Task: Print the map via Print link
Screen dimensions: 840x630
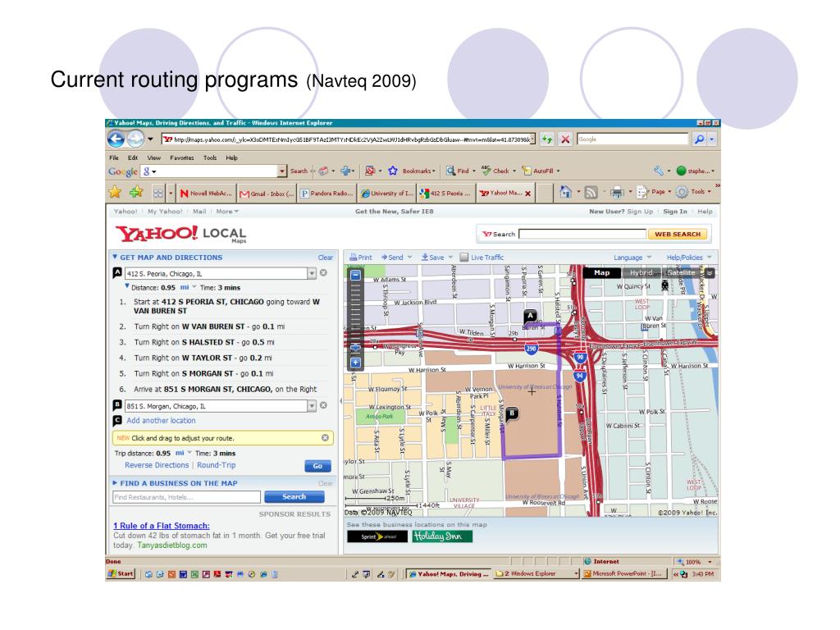Action: pos(361,257)
